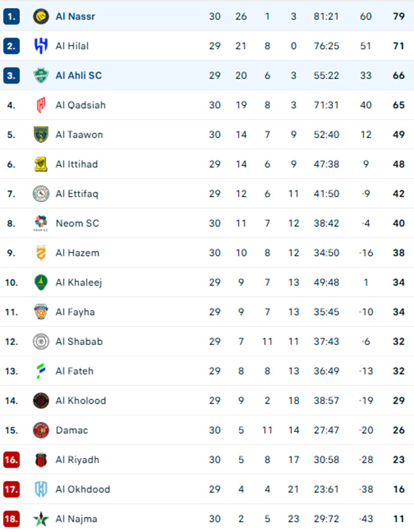Open the Al Fayha team link
The height and width of the screenshot is (532, 414).
pyautogui.click(x=75, y=312)
